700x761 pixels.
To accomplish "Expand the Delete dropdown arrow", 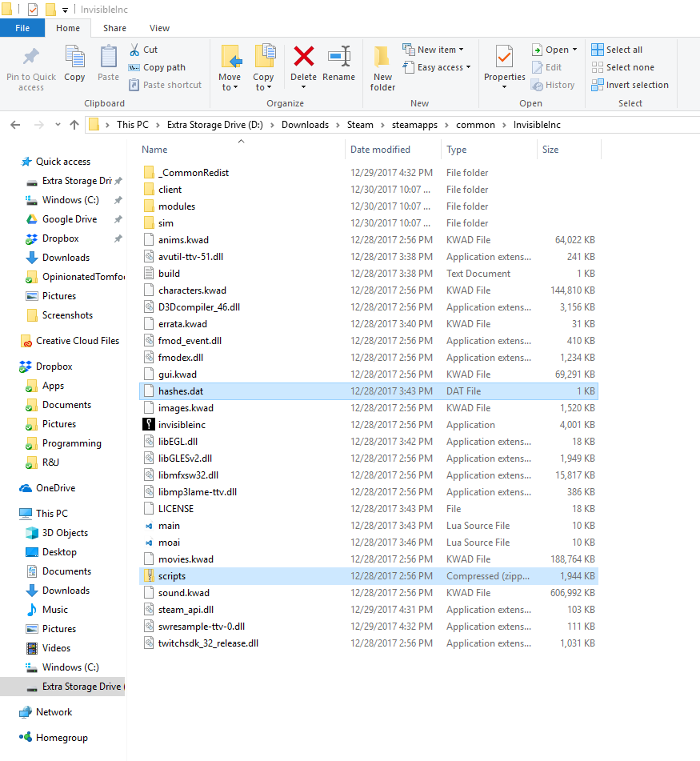I will (x=304, y=87).
